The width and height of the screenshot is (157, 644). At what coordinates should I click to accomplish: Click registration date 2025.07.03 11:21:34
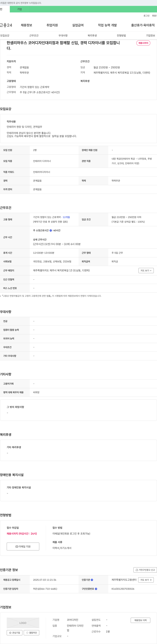pos(45,580)
